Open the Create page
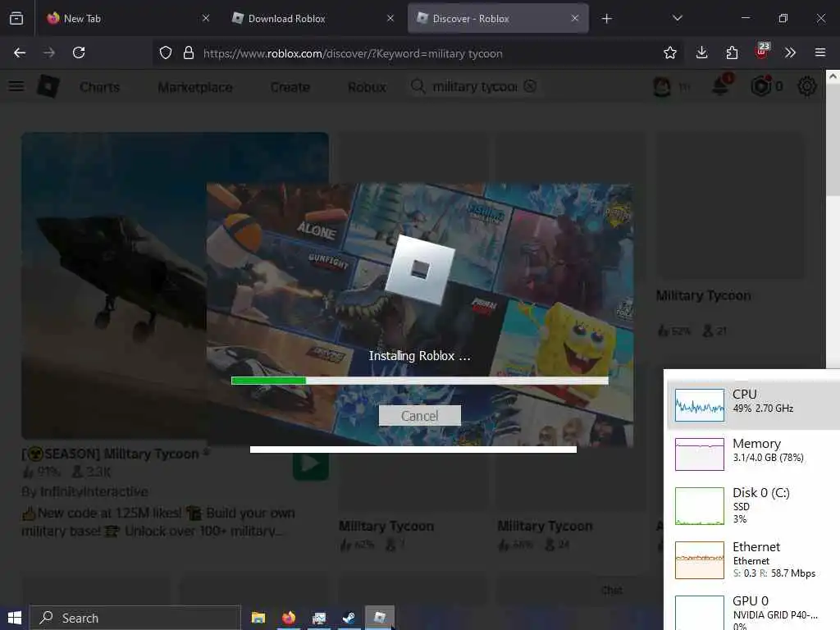The height and width of the screenshot is (630, 840). [290, 87]
